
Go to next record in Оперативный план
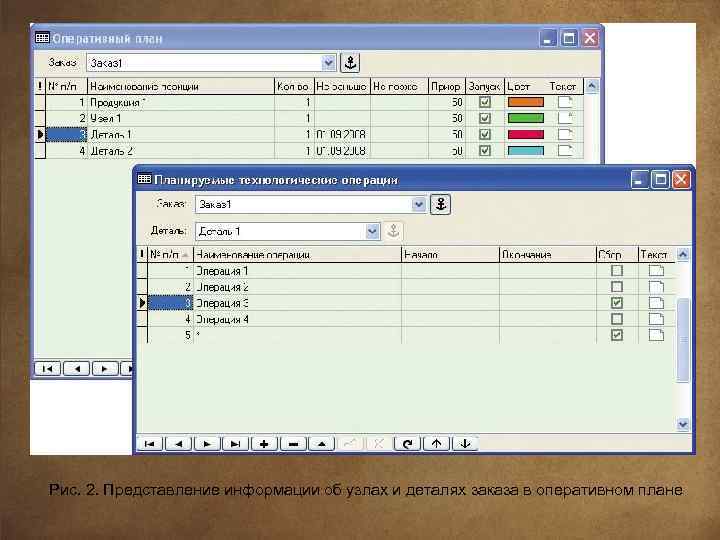point(105,368)
